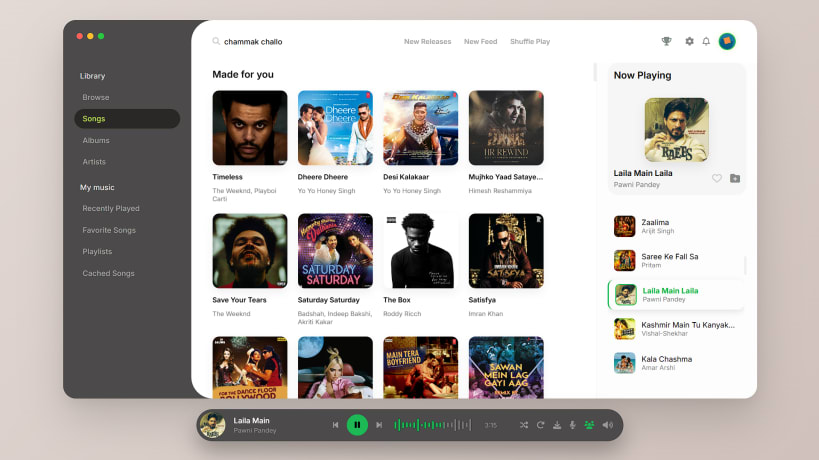This screenshot has height=460, width=819.
Task: Open artist Yo Yo Honey Singh under Dheere Dheere
Action: pos(326,191)
